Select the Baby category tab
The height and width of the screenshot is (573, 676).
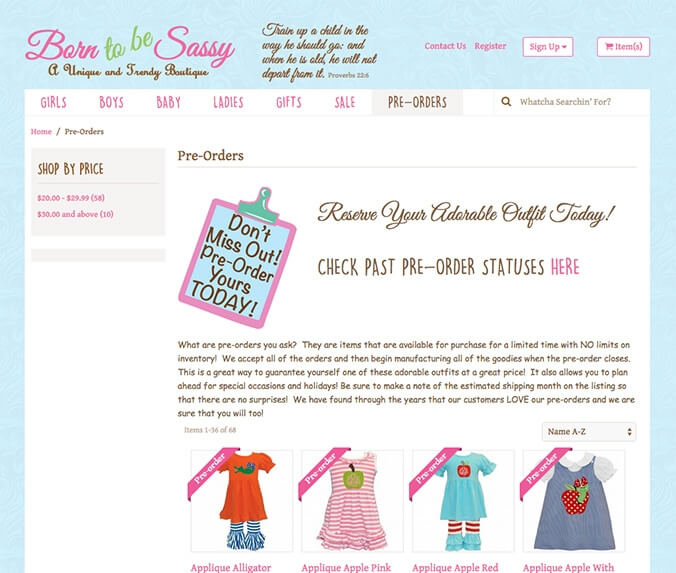[x=168, y=102]
